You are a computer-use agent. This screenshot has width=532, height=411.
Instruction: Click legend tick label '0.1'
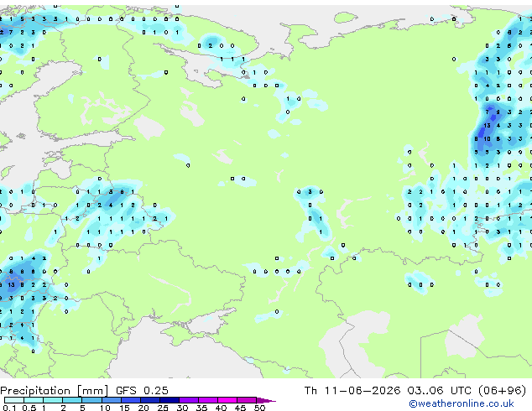click(9, 408)
